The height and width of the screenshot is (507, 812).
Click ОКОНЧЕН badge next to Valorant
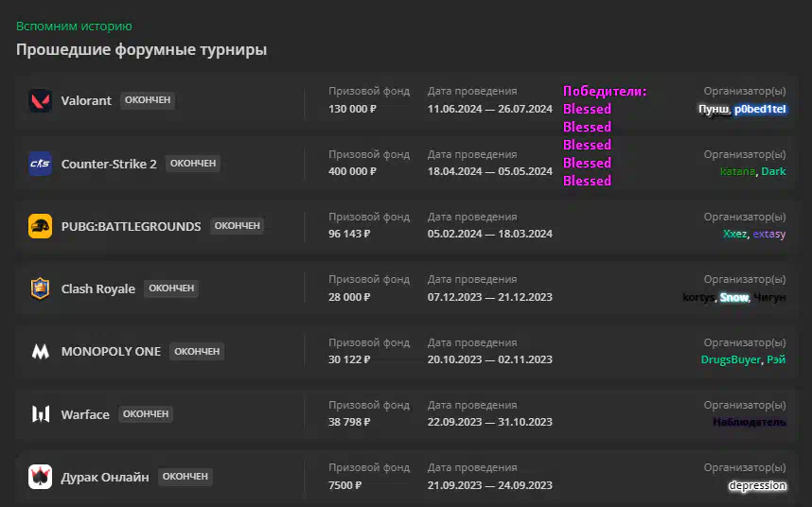148,100
